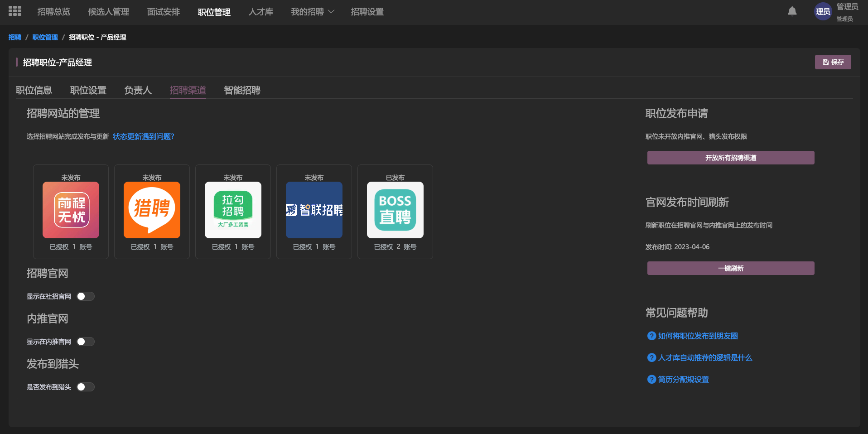Select the BOSS直聘 channel icon
The height and width of the screenshot is (434, 868).
tap(395, 210)
